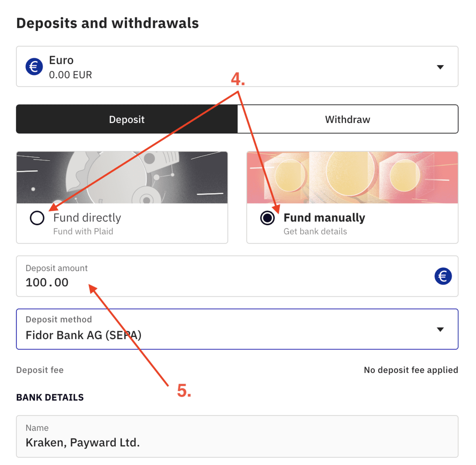Click the Fund manually illustration banner
Image resolution: width=476 pixels, height=465 pixels.
[x=352, y=177]
